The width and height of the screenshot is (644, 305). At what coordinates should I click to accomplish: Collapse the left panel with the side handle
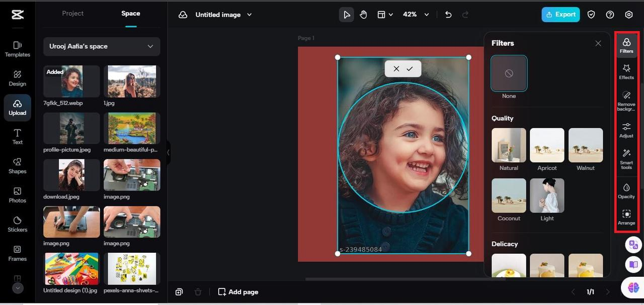tap(169, 152)
